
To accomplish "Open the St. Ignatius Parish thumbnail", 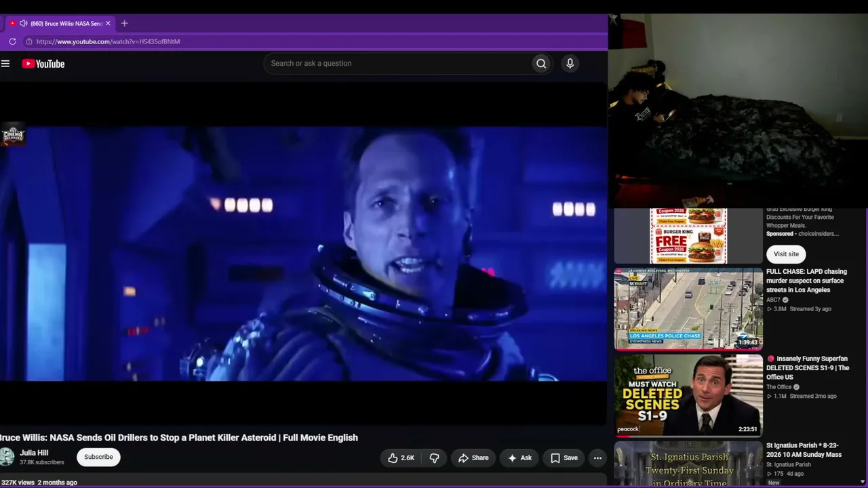I will tap(688, 464).
